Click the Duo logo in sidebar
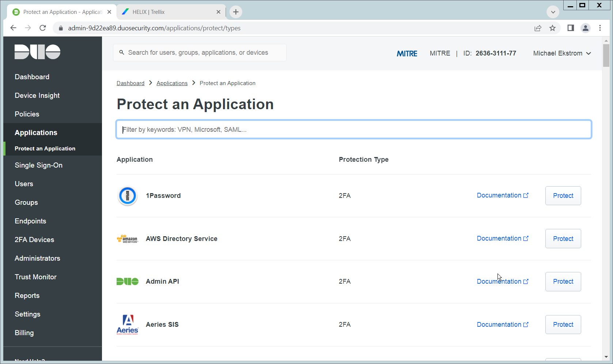 pyautogui.click(x=37, y=52)
